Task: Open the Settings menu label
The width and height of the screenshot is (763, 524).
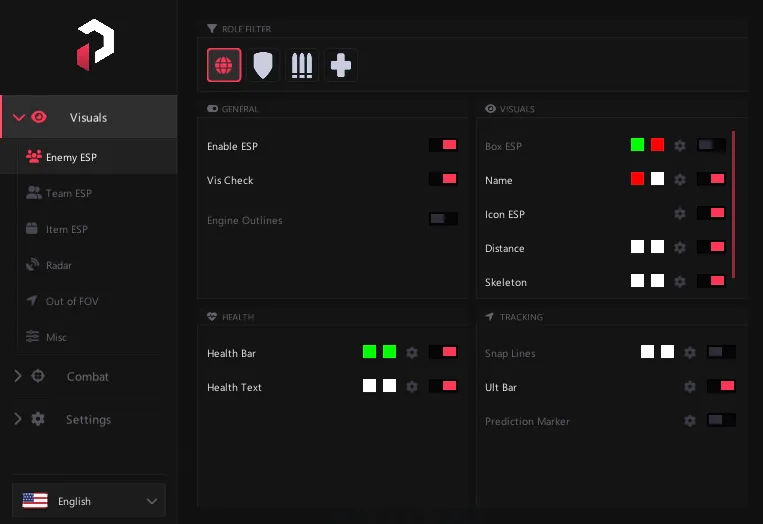Action: (x=89, y=419)
